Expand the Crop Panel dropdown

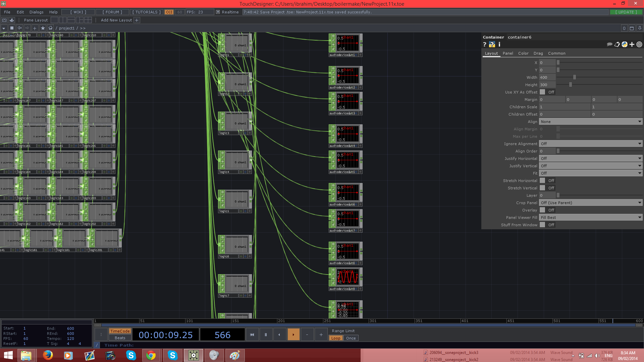click(x=590, y=203)
